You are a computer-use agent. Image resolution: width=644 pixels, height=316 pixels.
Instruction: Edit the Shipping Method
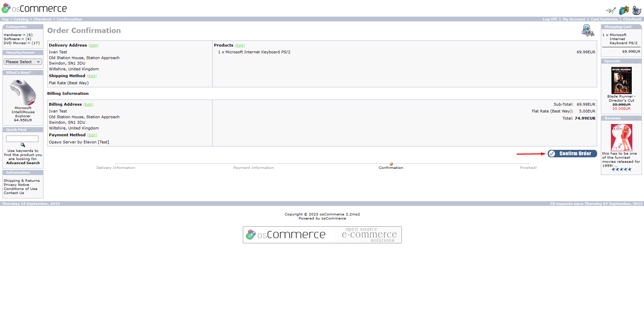92,76
